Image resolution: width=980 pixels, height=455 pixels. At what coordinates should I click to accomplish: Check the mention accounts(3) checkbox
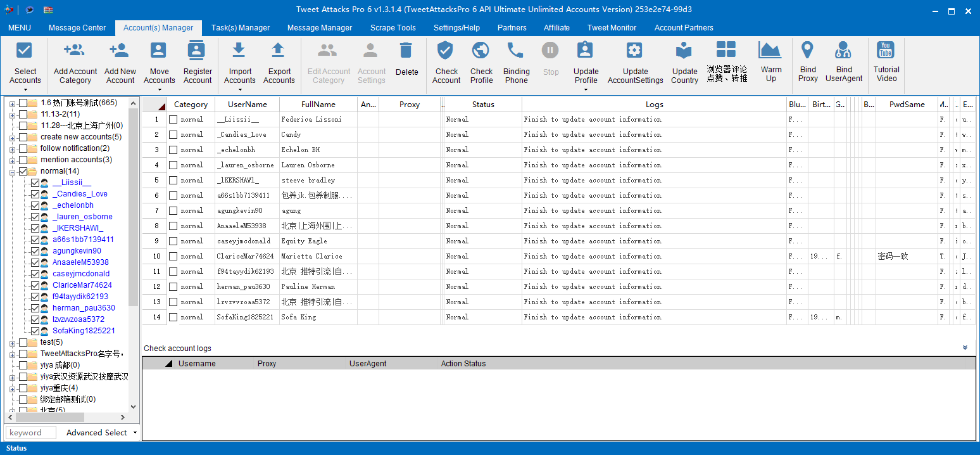[x=23, y=160]
